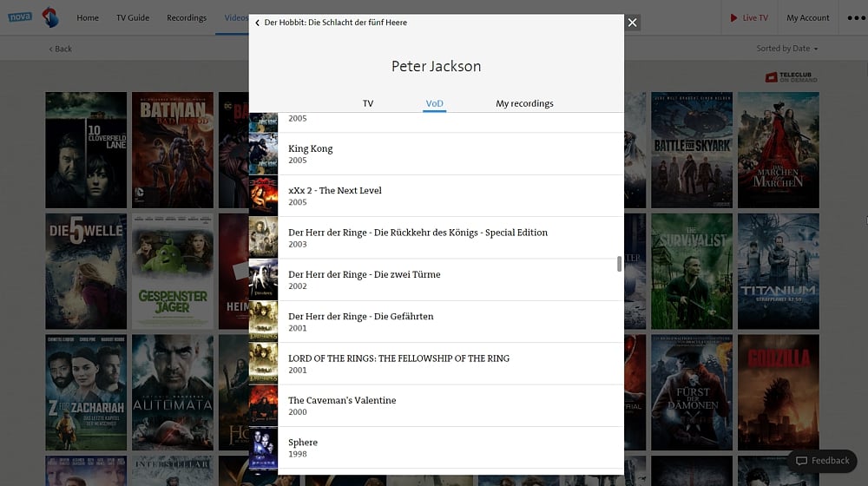868x486 pixels.
Task: Switch to My recordings tab
Action: 524,103
